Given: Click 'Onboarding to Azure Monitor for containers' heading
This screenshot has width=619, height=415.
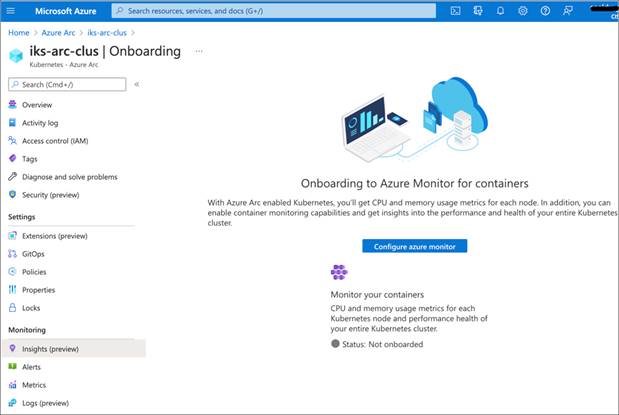Looking at the screenshot, I should pyautogui.click(x=415, y=183).
